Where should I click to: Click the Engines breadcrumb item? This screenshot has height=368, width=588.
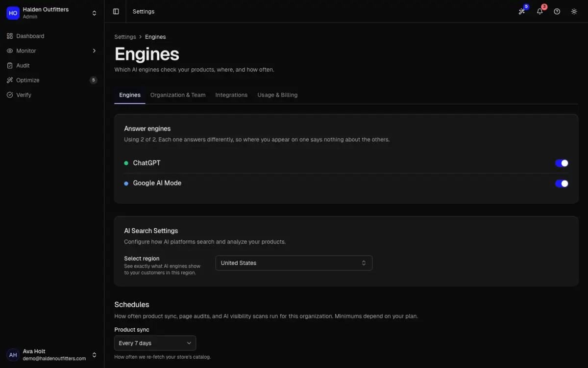(x=155, y=37)
